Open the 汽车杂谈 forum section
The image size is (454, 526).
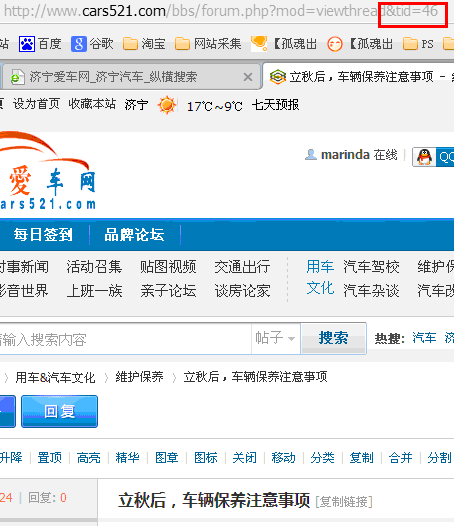(371, 291)
